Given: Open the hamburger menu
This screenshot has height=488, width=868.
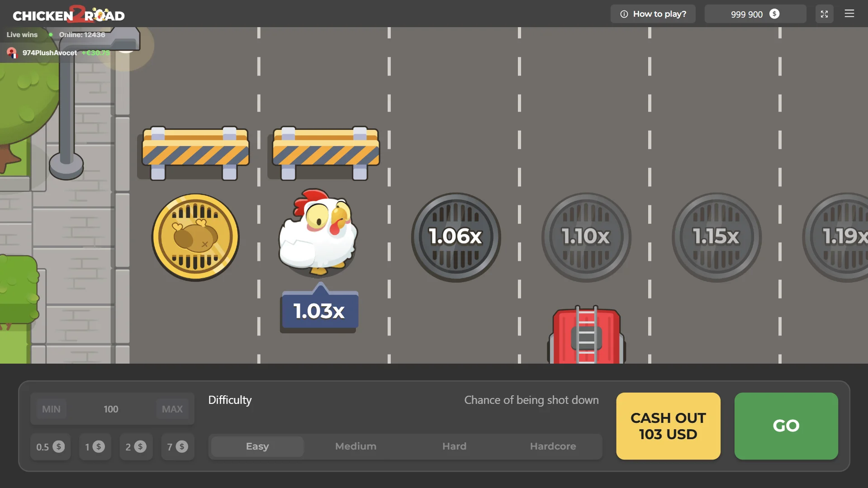Looking at the screenshot, I should click(x=849, y=14).
